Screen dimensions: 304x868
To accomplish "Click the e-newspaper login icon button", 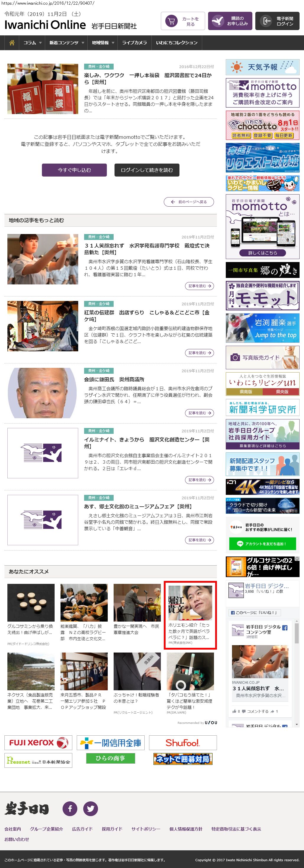I will coord(277,21).
